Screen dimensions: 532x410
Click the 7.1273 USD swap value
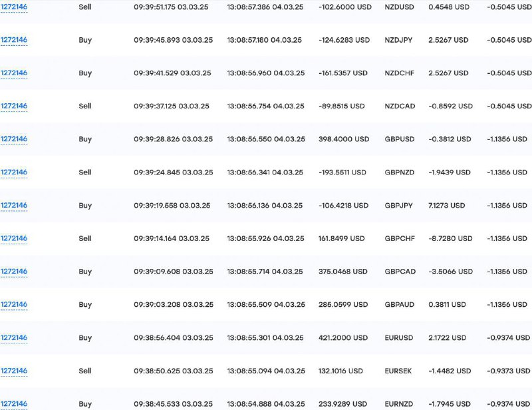point(446,206)
